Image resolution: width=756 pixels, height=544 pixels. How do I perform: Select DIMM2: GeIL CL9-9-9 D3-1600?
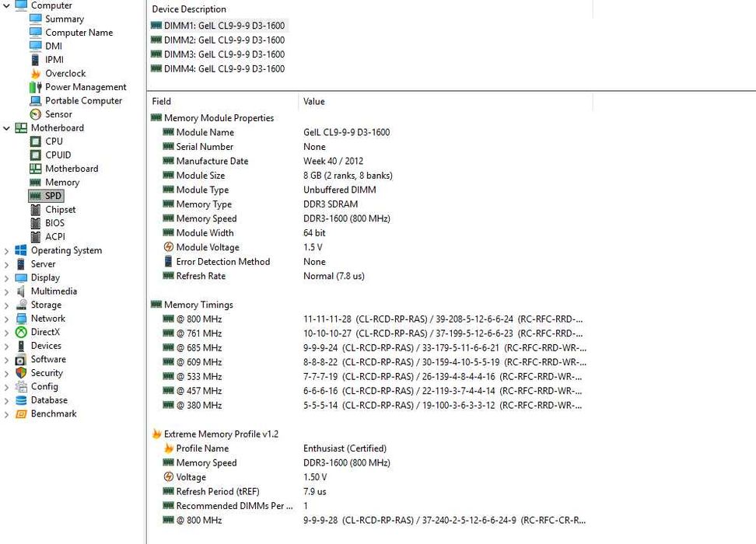pos(218,40)
